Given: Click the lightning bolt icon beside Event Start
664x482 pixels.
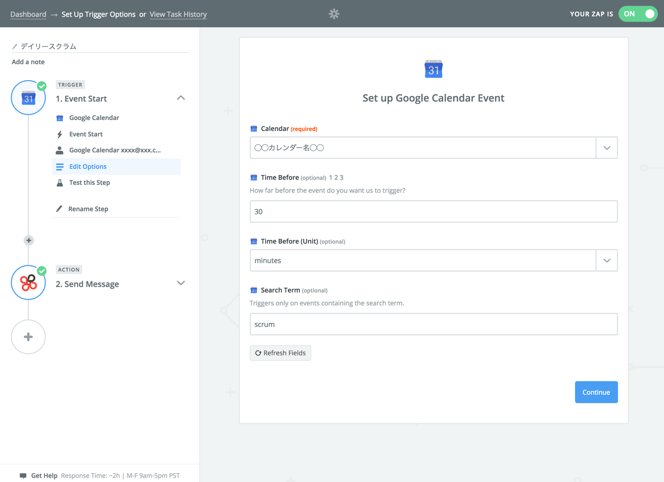Looking at the screenshot, I should [x=60, y=134].
